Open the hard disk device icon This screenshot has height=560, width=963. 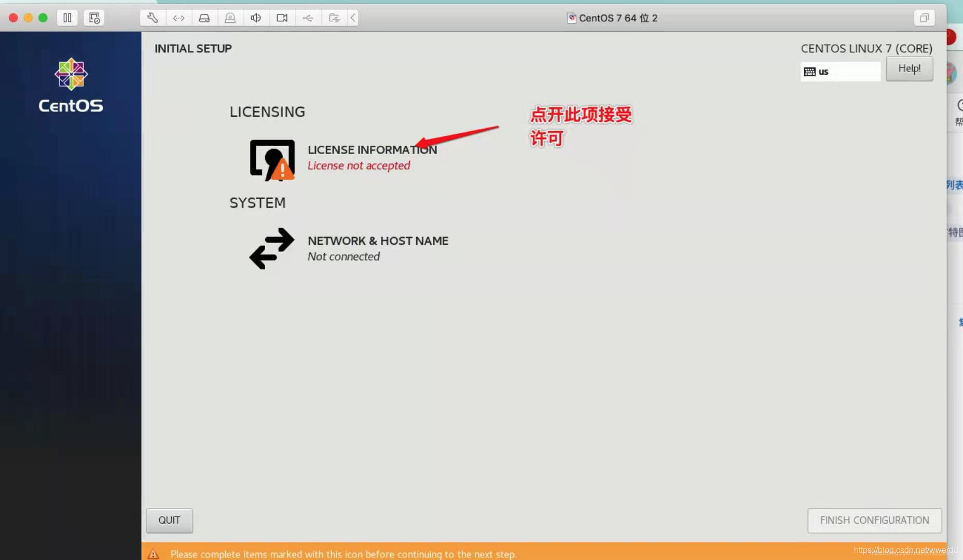point(204,18)
